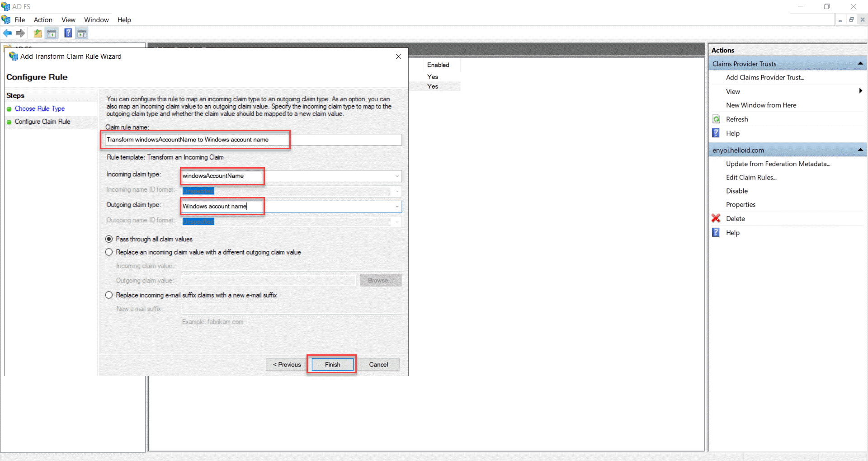Click the Outgoing claim value field

click(x=269, y=280)
